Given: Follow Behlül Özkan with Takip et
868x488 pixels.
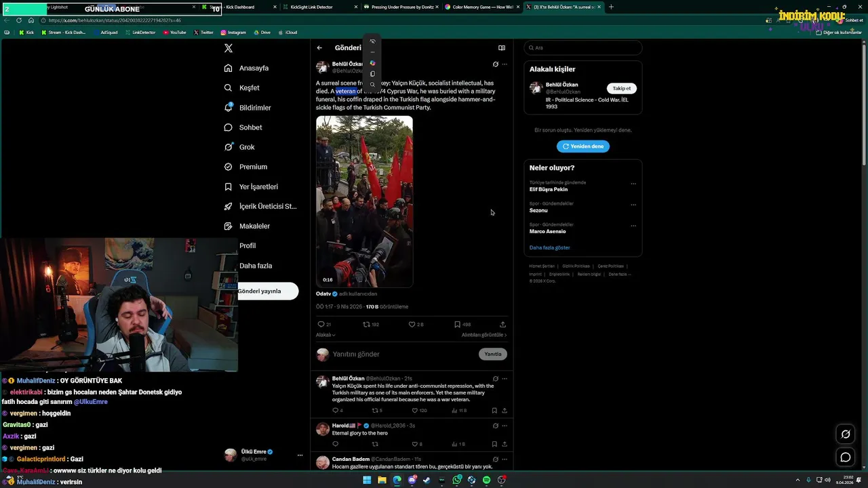Looking at the screenshot, I should pyautogui.click(x=622, y=89).
